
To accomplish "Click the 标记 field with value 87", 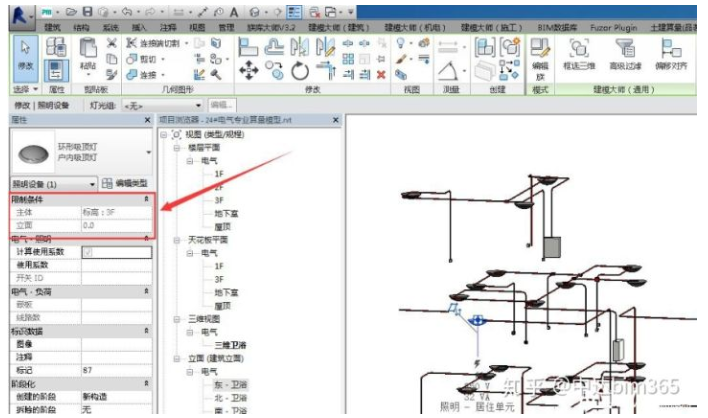I will coord(116,371).
